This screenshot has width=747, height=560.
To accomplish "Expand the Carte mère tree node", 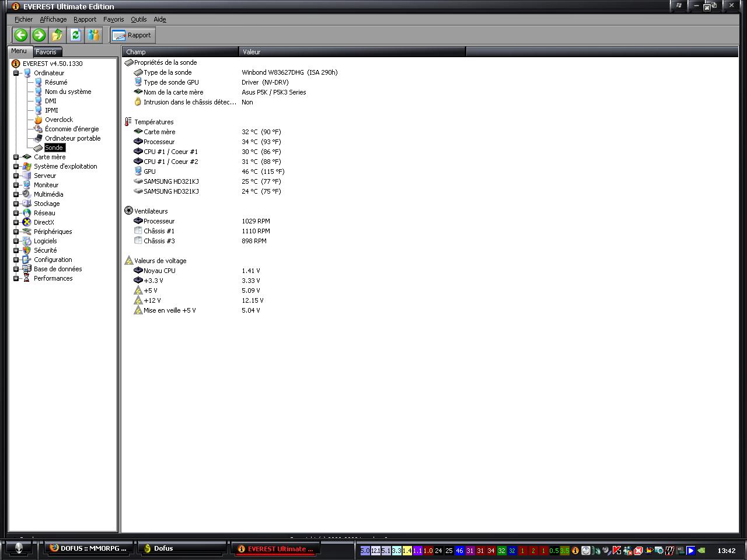I will click(16, 157).
